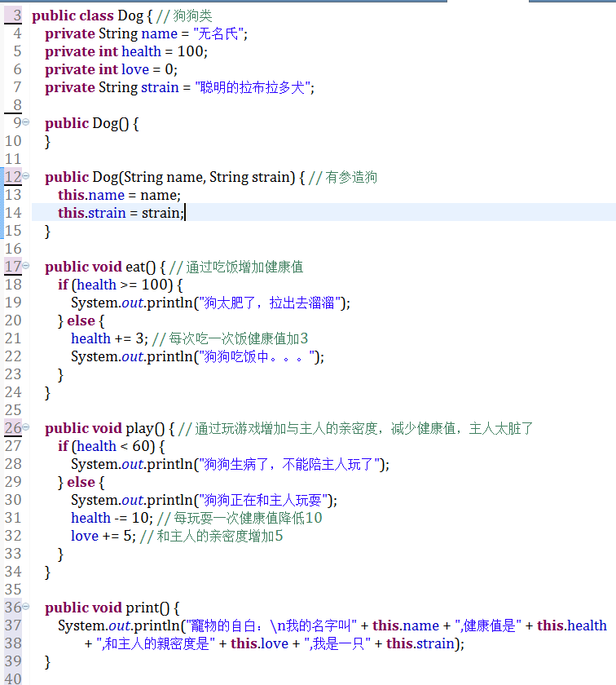Click 'health' field on line 5

tap(142, 52)
